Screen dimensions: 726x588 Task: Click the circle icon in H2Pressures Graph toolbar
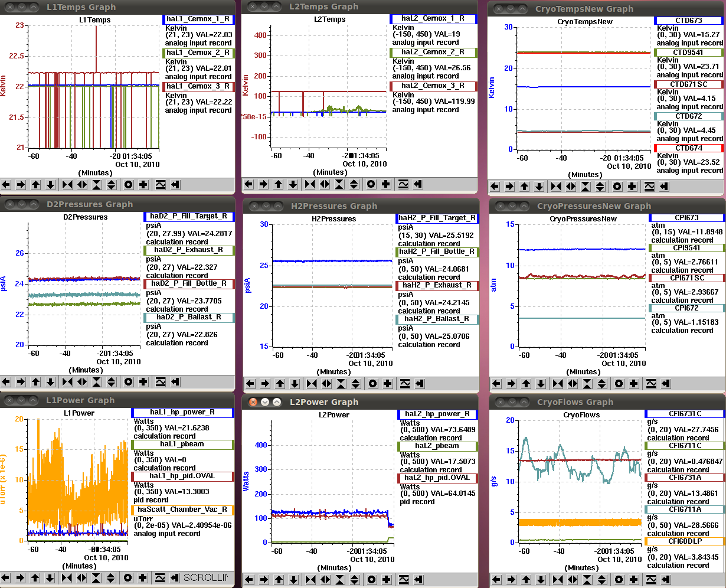(x=373, y=384)
